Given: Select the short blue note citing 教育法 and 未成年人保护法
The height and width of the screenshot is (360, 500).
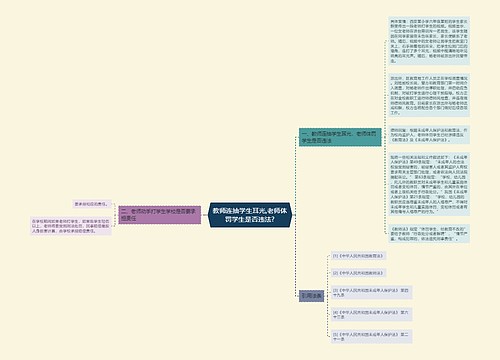Looking at the screenshot, I should 429,135.
